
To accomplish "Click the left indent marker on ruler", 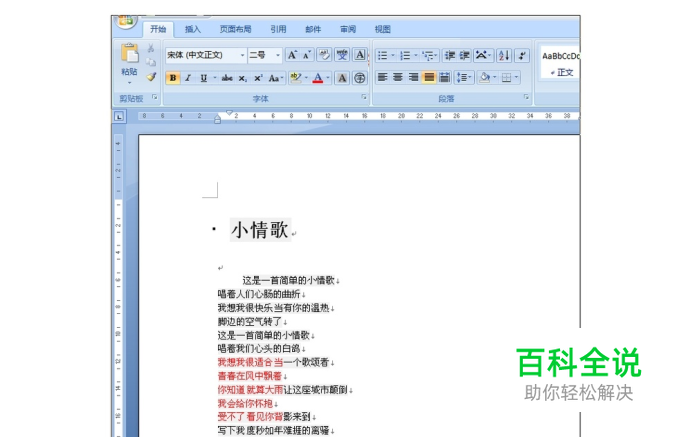I will [x=217, y=121].
